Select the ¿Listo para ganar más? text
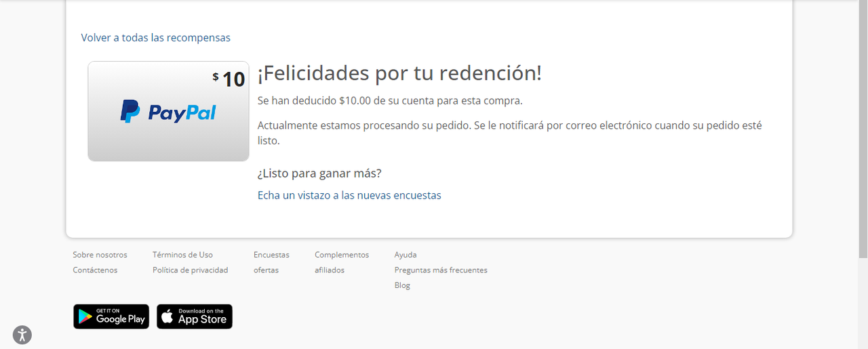Image resolution: width=868 pixels, height=349 pixels. pyautogui.click(x=319, y=173)
